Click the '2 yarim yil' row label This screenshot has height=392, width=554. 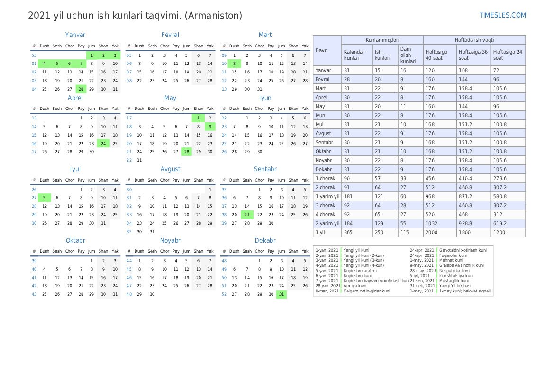pyautogui.click(x=327, y=224)
